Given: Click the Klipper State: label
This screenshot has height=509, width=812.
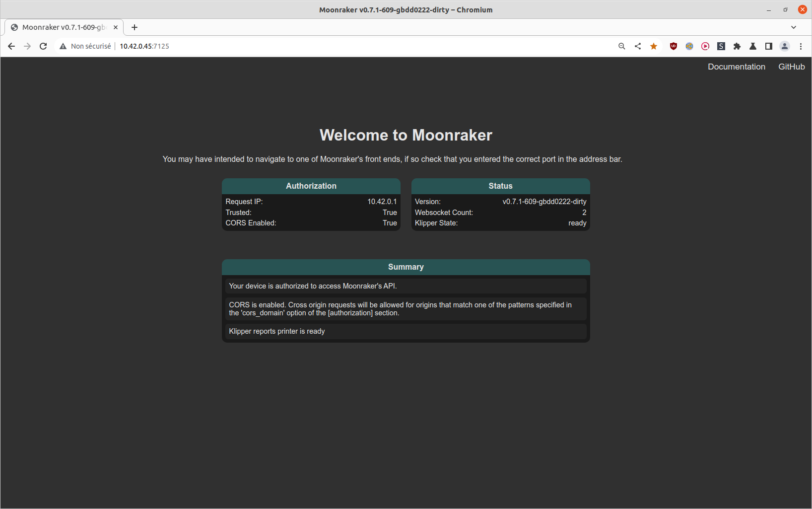Looking at the screenshot, I should point(436,223).
